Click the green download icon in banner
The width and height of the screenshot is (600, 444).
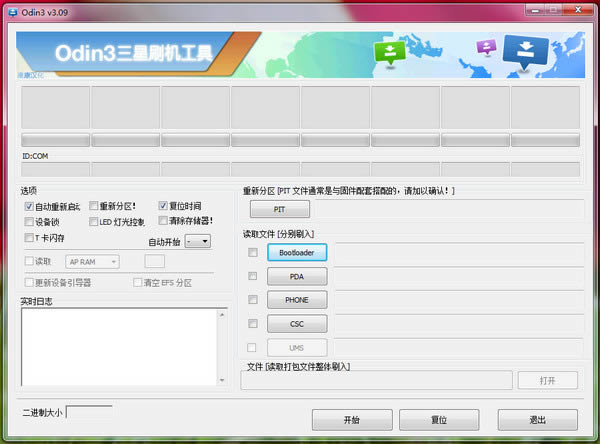coord(387,52)
